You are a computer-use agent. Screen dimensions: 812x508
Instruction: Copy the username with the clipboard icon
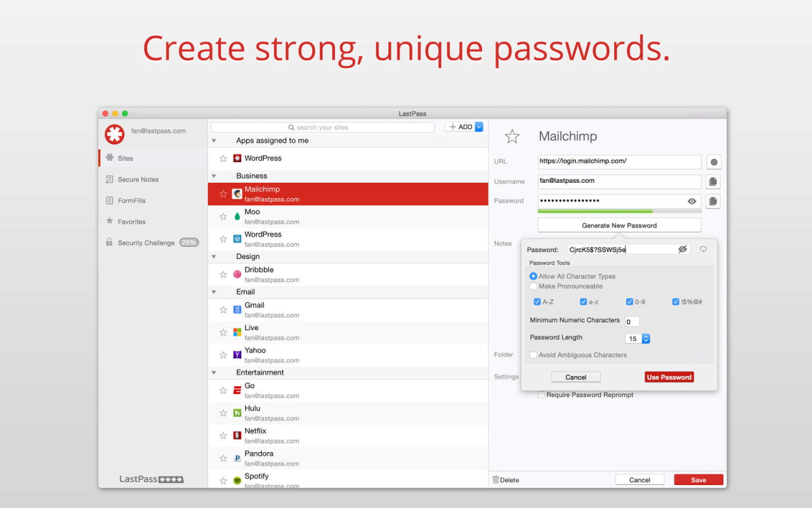pyautogui.click(x=714, y=182)
